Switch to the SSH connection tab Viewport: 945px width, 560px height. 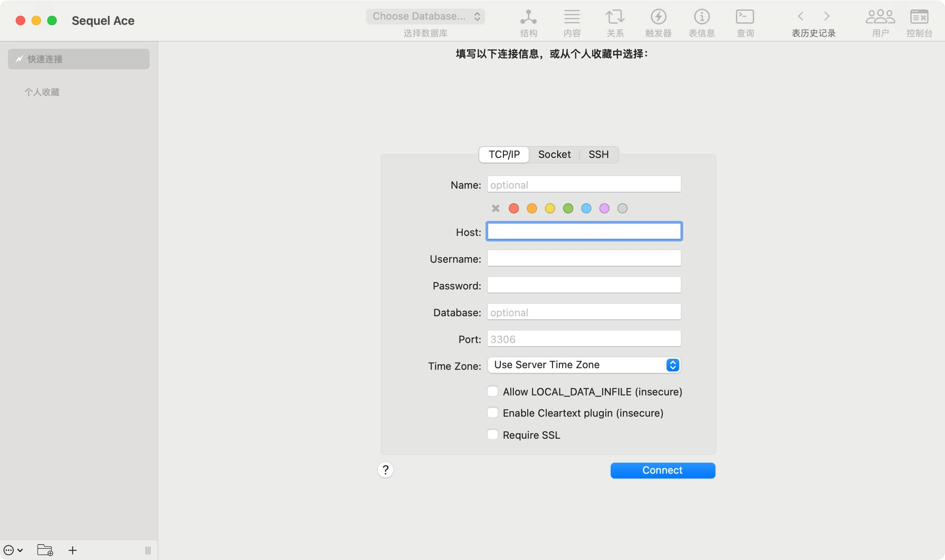[x=598, y=154]
